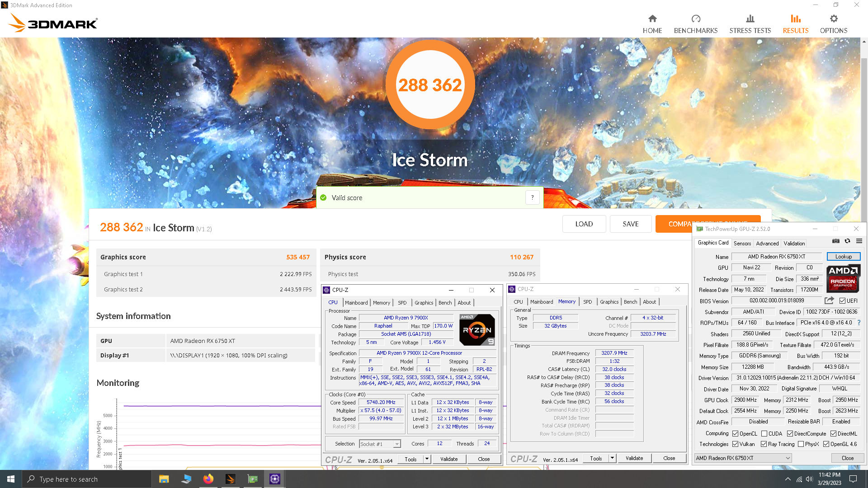Toggle the OpenCL checkbox
The width and height of the screenshot is (868, 488).
[736, 433]
